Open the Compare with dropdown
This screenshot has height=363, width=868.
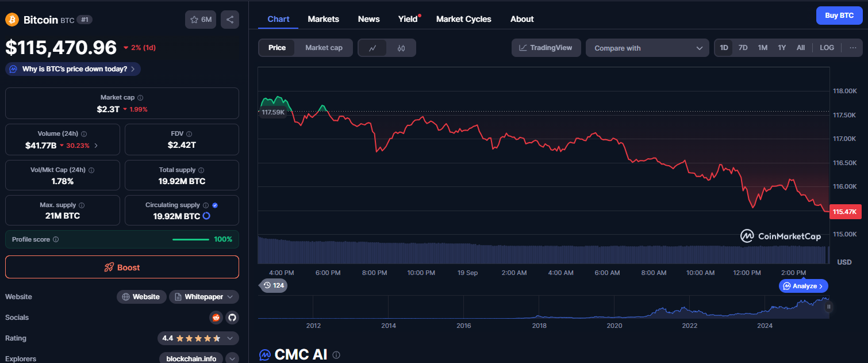pos(648,48)
